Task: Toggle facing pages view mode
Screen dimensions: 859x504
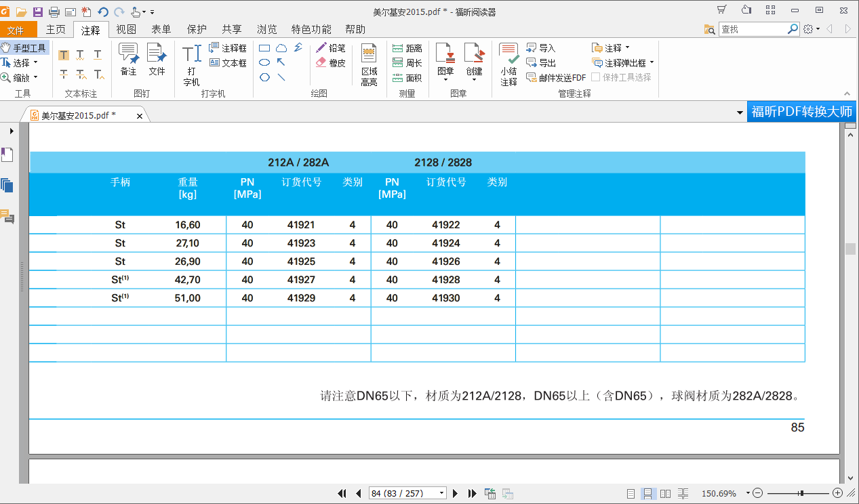Action: [666, 494]
